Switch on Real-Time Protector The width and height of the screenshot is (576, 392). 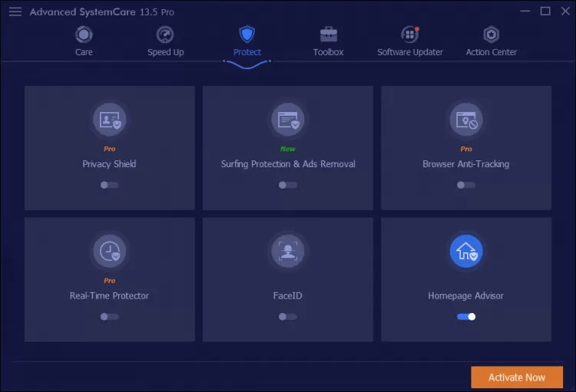click(x=110, y=317)
